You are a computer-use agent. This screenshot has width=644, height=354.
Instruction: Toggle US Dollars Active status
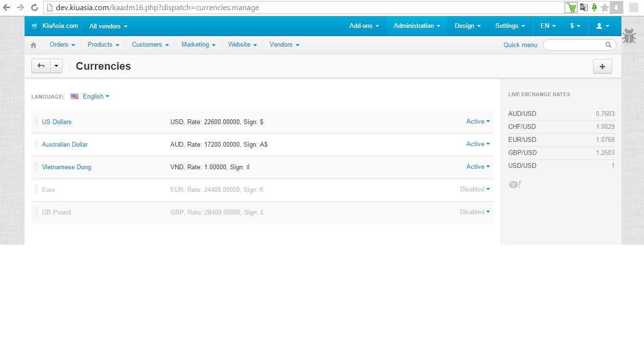pos(478,122)
